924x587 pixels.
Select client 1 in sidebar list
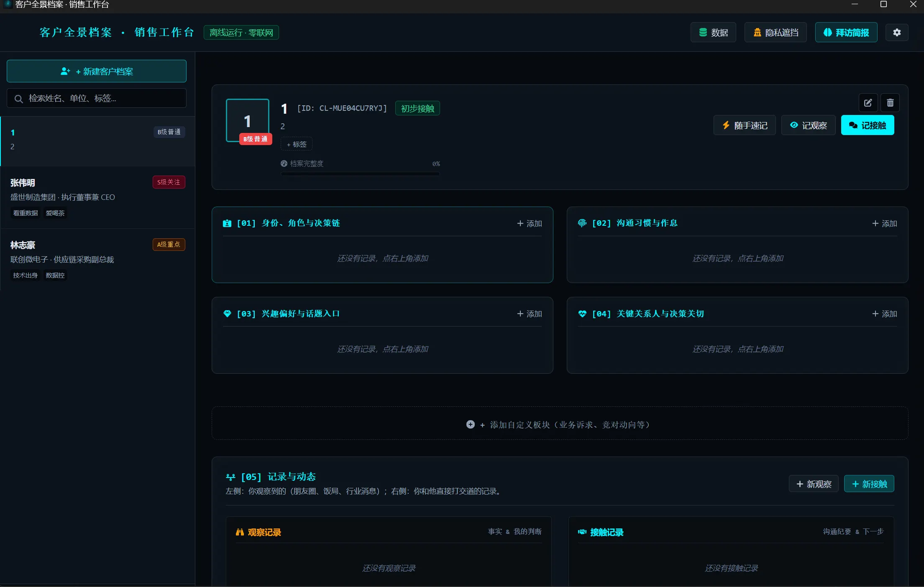point(97,141)
